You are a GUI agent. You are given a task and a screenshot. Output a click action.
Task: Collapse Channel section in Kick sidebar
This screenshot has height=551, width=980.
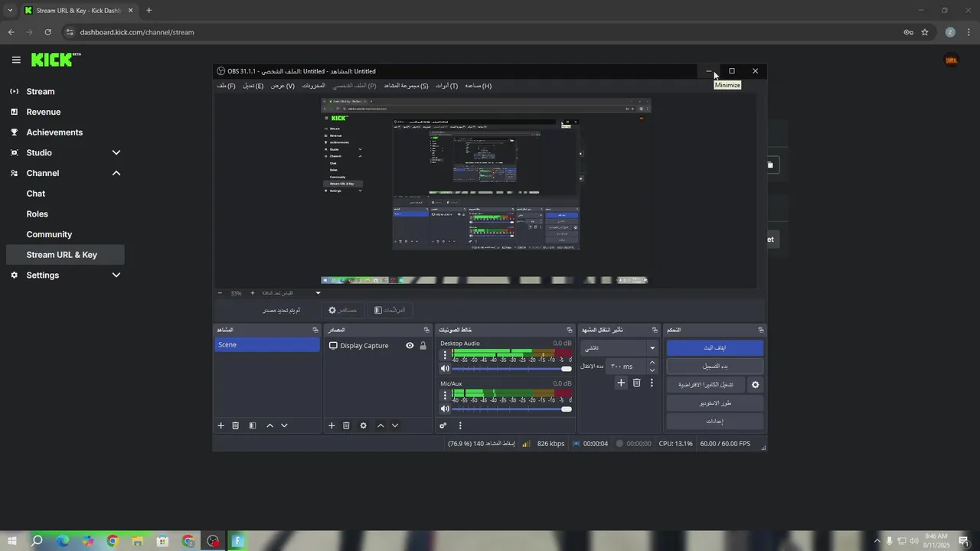click(x=116, y=173)
